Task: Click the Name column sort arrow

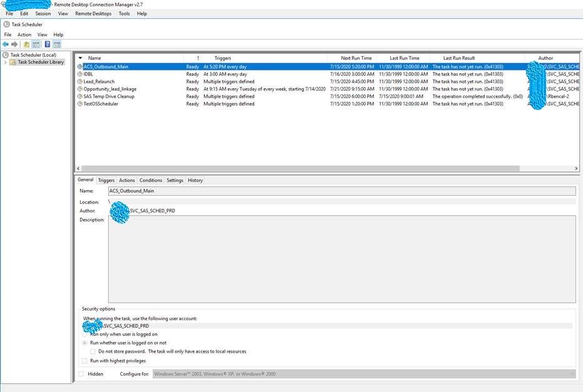Action: 80,58
